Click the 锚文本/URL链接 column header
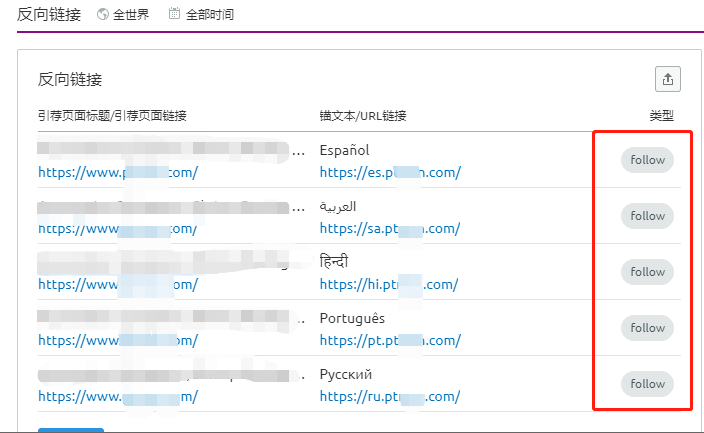Image resolution: width=704 pixels, height=433 pixels. pyautogui.click(x=363, y=116)
